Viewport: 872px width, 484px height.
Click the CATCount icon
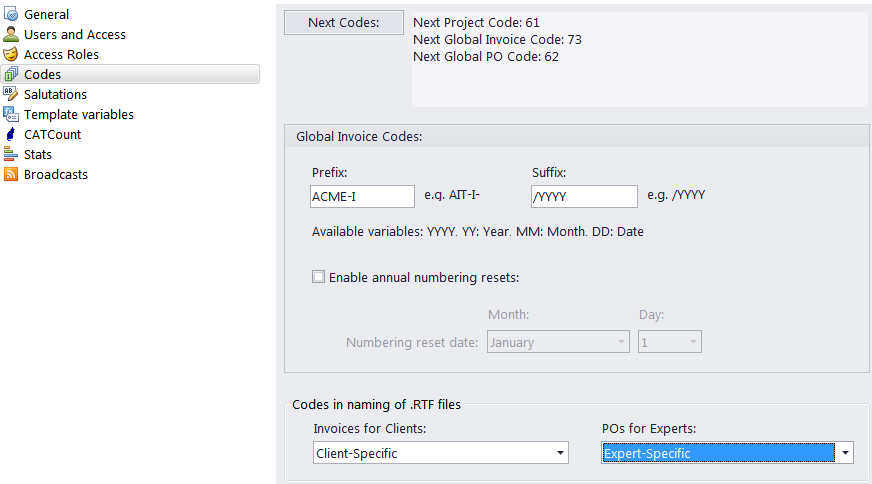click(11, 134)
